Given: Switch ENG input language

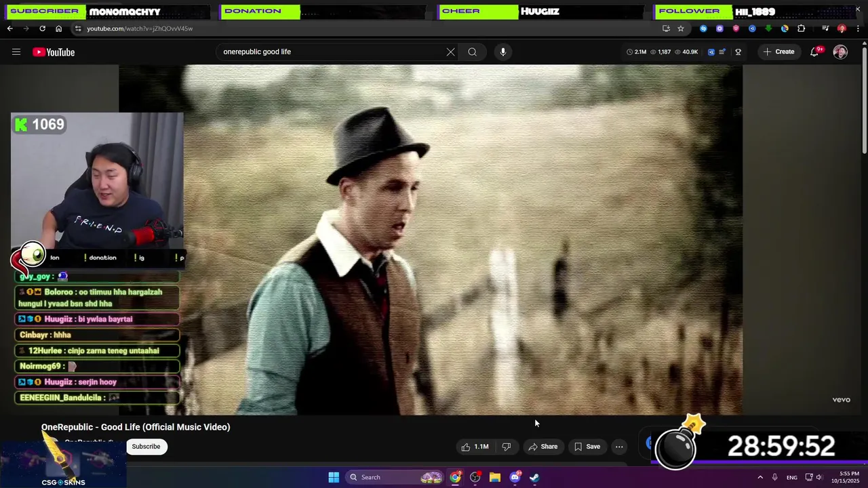Looking at the screenshot, I should point(791,478).
